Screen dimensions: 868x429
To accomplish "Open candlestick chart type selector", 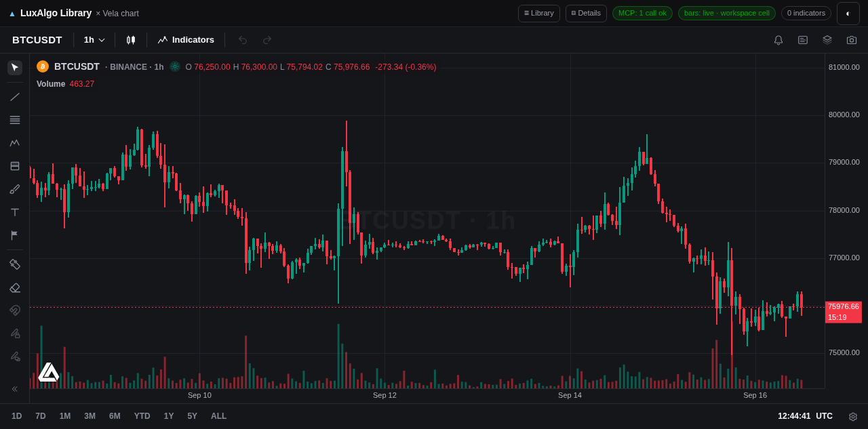I will coord(131,40).
